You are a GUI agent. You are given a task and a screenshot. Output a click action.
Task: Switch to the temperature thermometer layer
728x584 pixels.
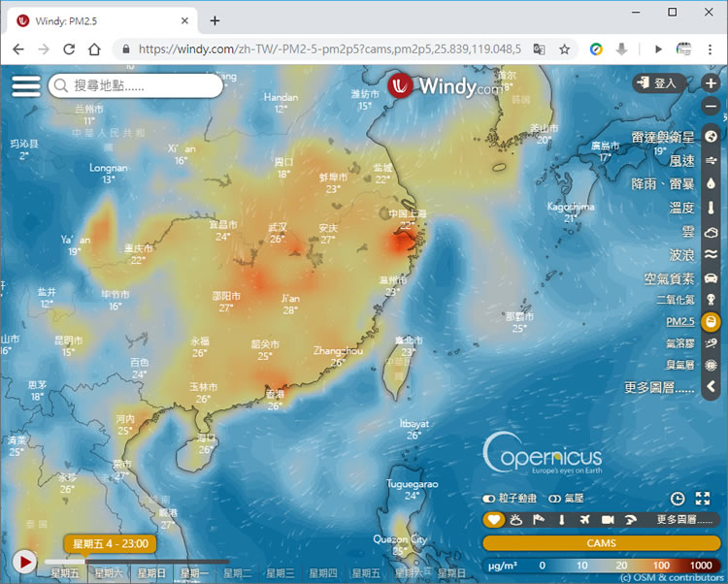point(711,208)
